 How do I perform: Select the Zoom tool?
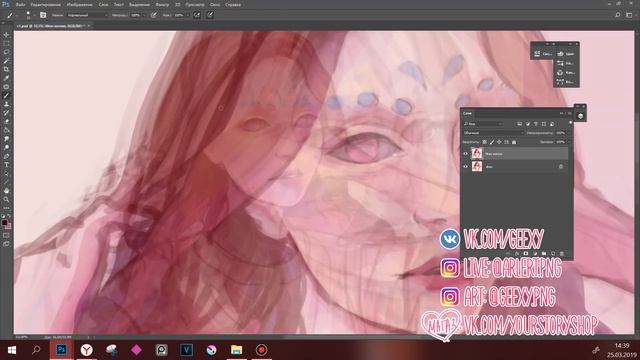[x=6, y=199]
